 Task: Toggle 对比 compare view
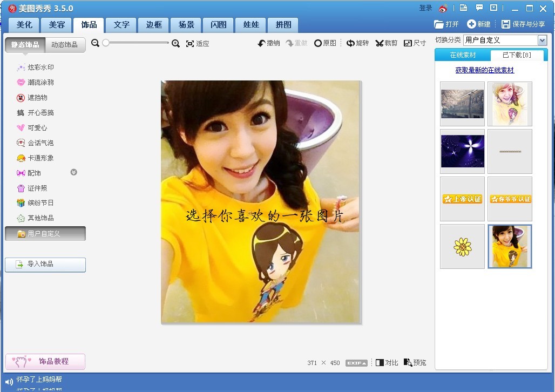pos(387,362)
